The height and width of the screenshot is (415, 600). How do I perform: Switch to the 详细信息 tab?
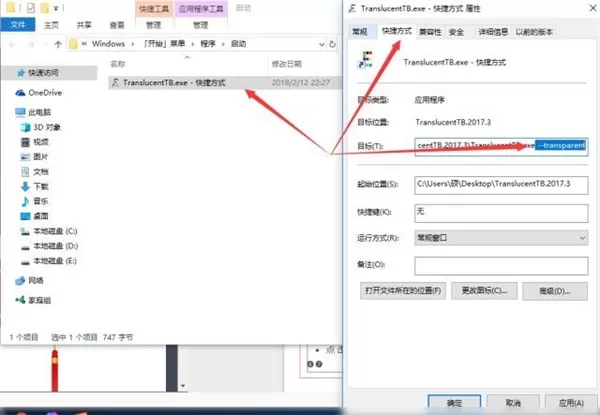(493, 32)
